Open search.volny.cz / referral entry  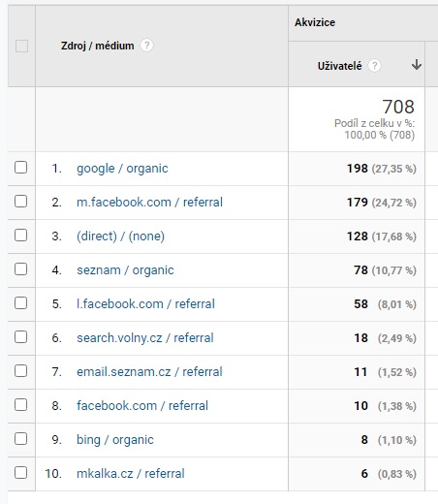(x=145, y=338)
